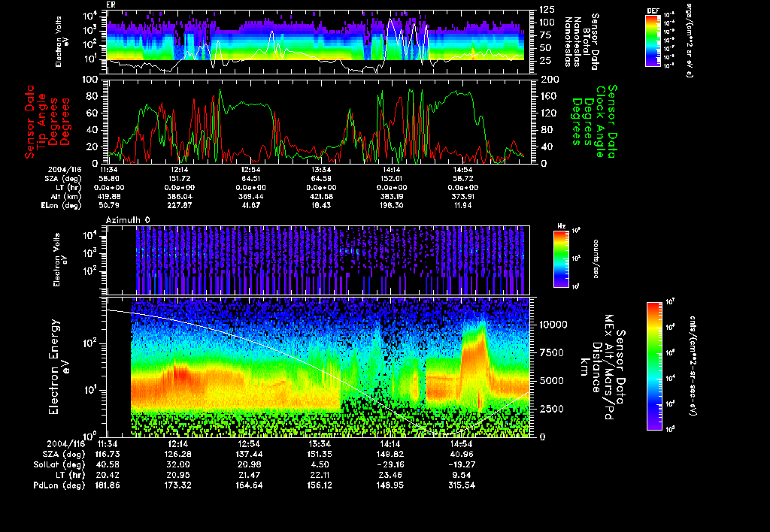Click the 'counts/sec' unit label
This screenshot has height=532, width=770.
(x=596, y=258)
